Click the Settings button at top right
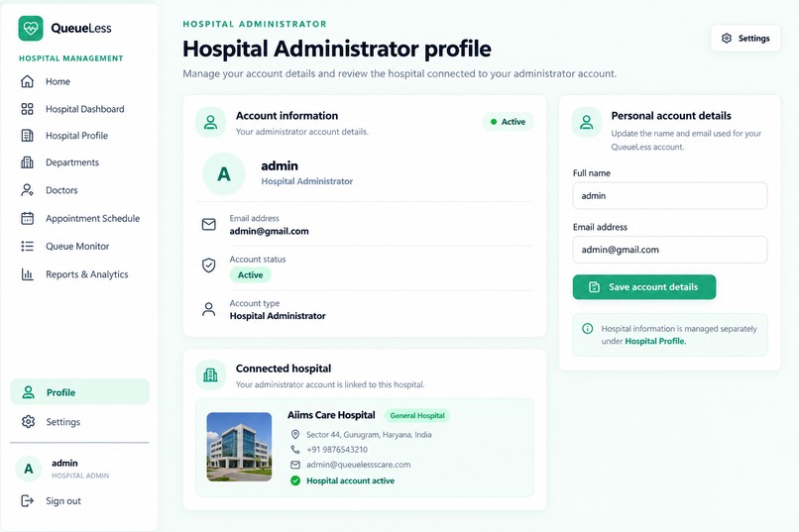This screenshot has width=799, height=532. coord(745,39)
